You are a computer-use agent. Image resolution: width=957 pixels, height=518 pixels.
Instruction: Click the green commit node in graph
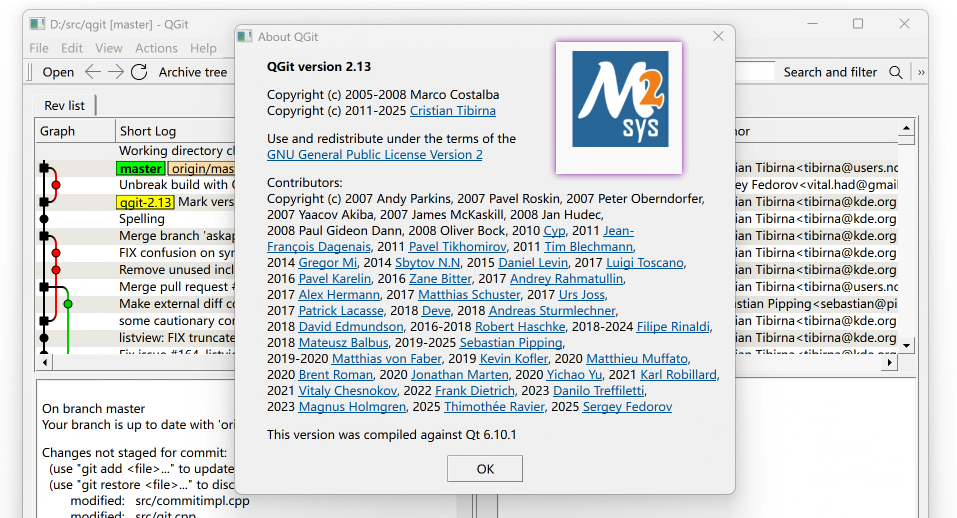(x=68, y=304)
